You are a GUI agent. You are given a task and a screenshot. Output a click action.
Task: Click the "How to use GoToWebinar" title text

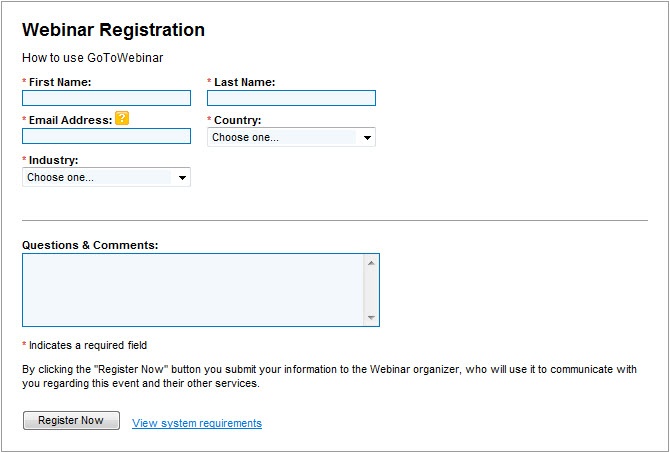[92, 58]
